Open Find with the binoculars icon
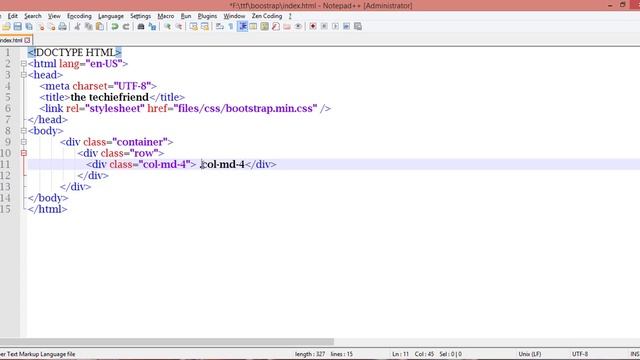The width and height of the screenshot is (640, 360). [x=141, y=27]
